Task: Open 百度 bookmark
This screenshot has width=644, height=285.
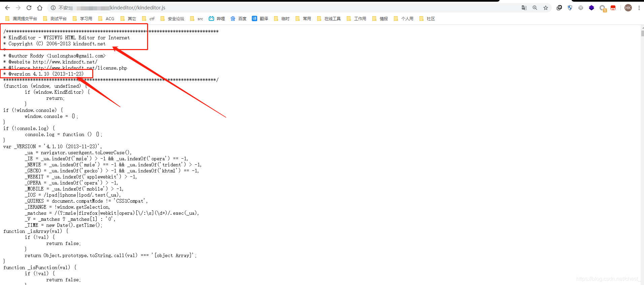Action: [x=238, y=18]
